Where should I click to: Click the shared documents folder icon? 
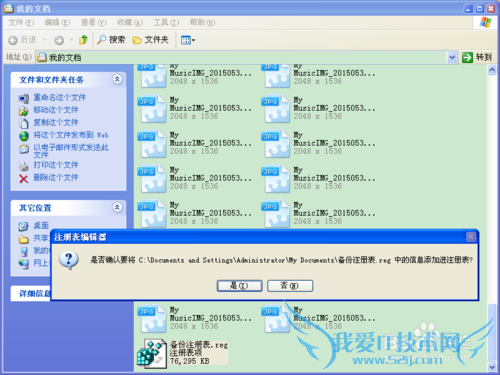point(24,239)
